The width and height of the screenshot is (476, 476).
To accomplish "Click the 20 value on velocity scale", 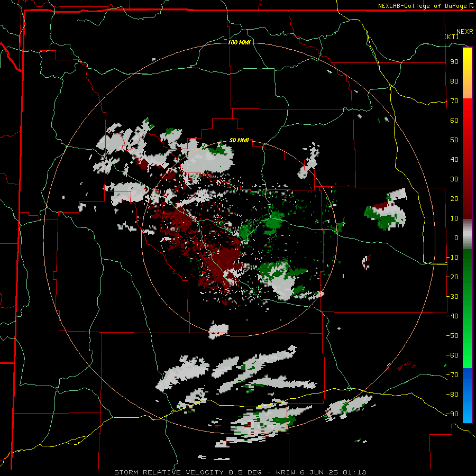I will (x=454, y=198).
